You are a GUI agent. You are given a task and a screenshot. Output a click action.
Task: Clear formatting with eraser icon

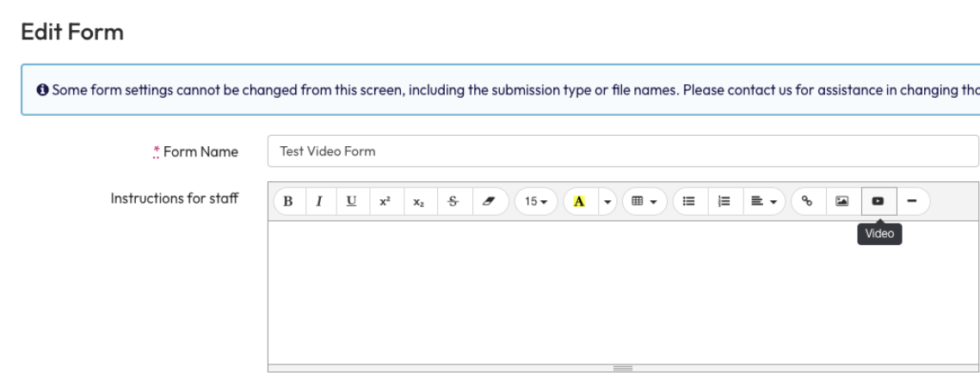pos(490,201)
